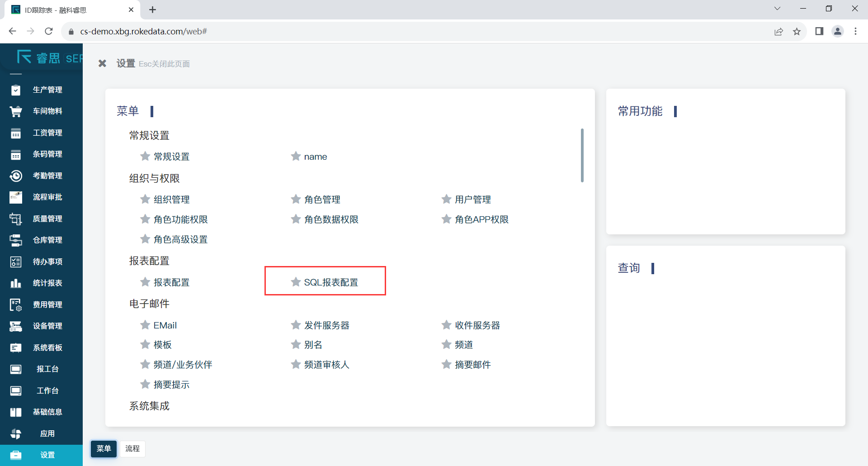Screen dimensions: 868x466
Task: Open Chrome tab search dropdown arrow
Action: 777,9
